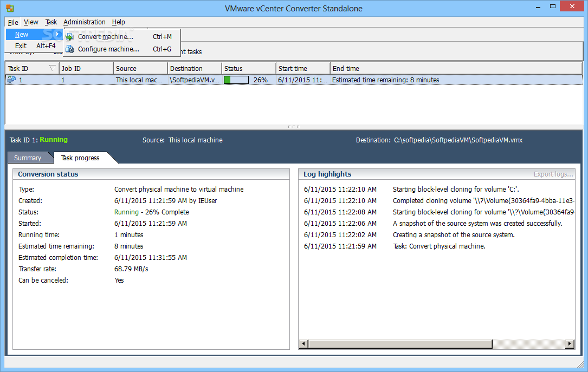Open the Help menu

click(x=119, y=22)
